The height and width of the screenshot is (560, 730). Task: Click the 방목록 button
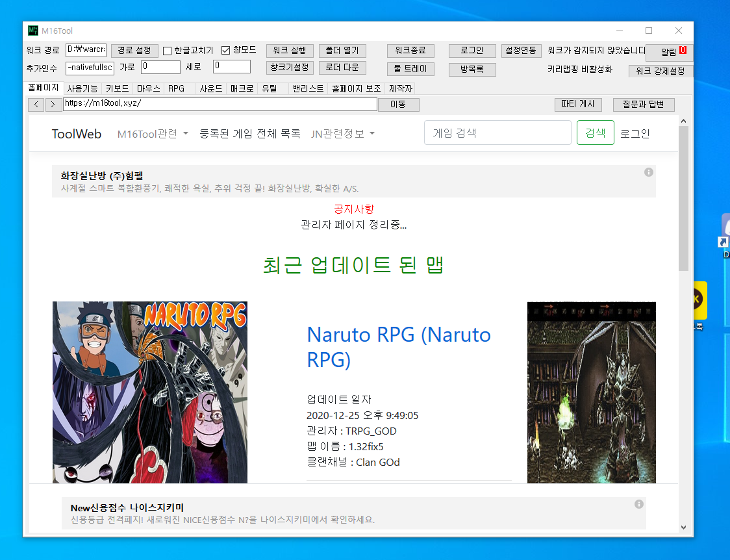(x=472, y=70)
